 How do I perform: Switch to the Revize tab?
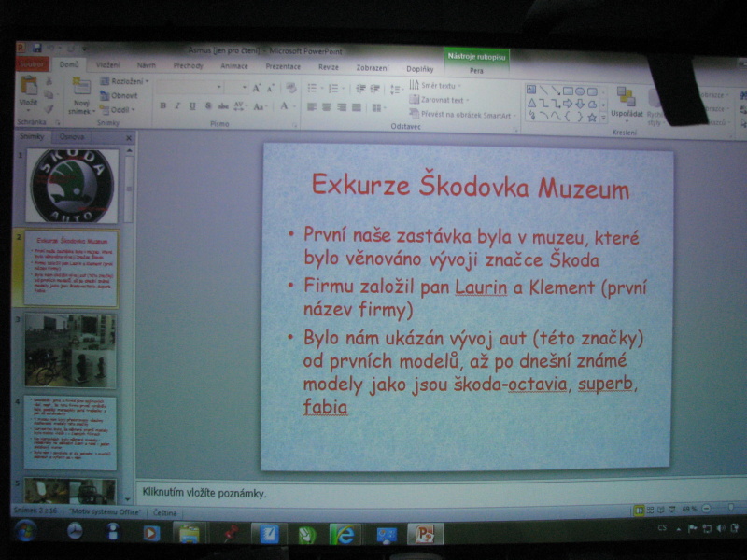coord(329,67)
